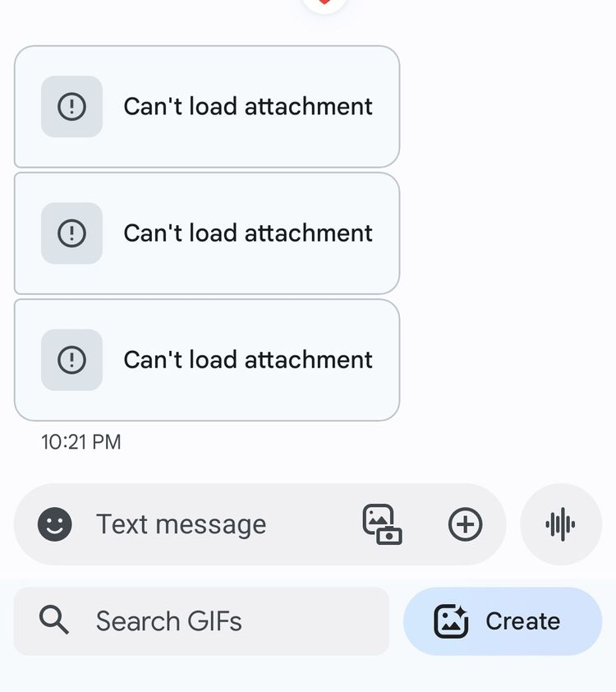Click the third "Can't load attachment" text
Image resolution: width=616 pixels, height=692 pixels.
[x=248, y=360]
